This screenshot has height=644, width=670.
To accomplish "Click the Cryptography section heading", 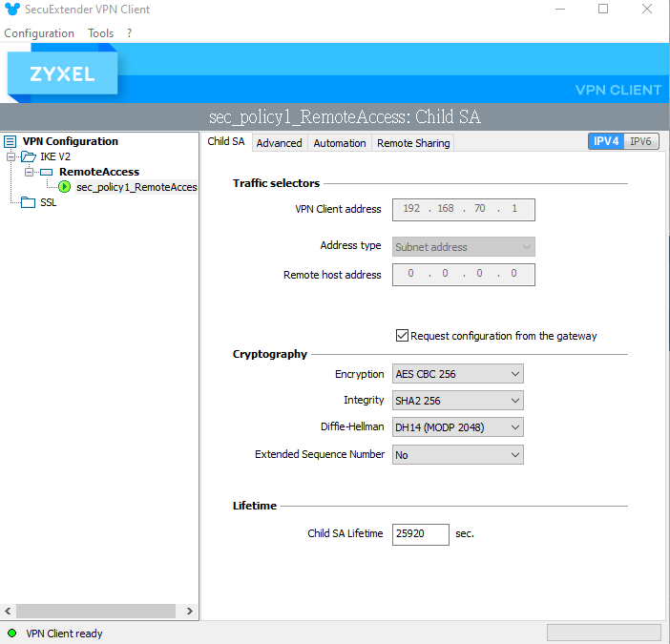I will point(270,354).
